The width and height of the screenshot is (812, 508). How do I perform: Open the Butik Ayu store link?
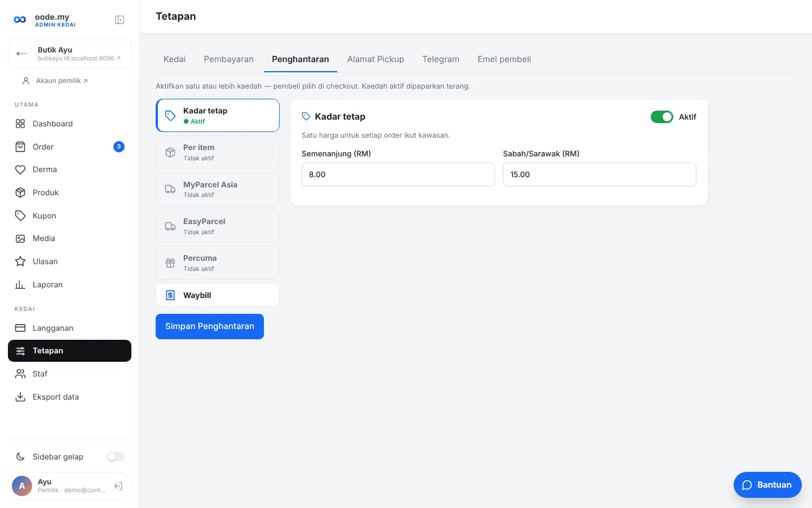[69, 54]
